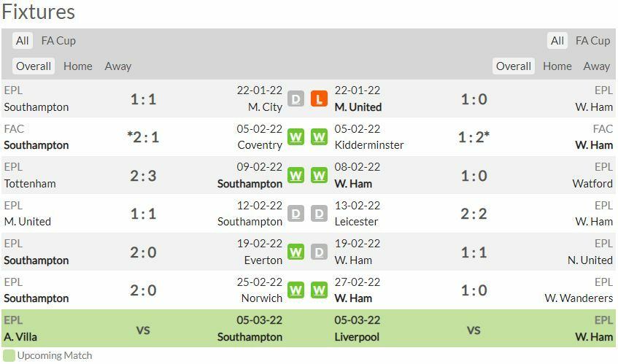Open the Tottenham vs Southampton 2:3 score
Screen dimensions: 618x364
tap(143, 176)
